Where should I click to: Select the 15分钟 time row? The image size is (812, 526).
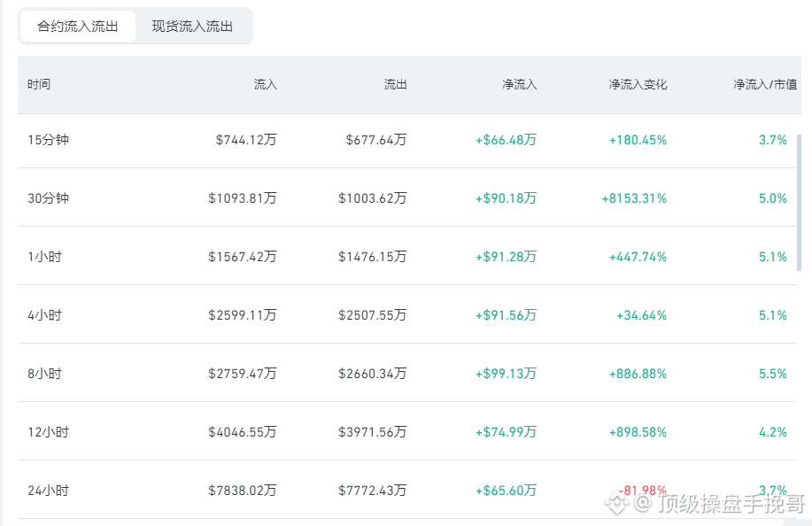click(x=407, y=140)
